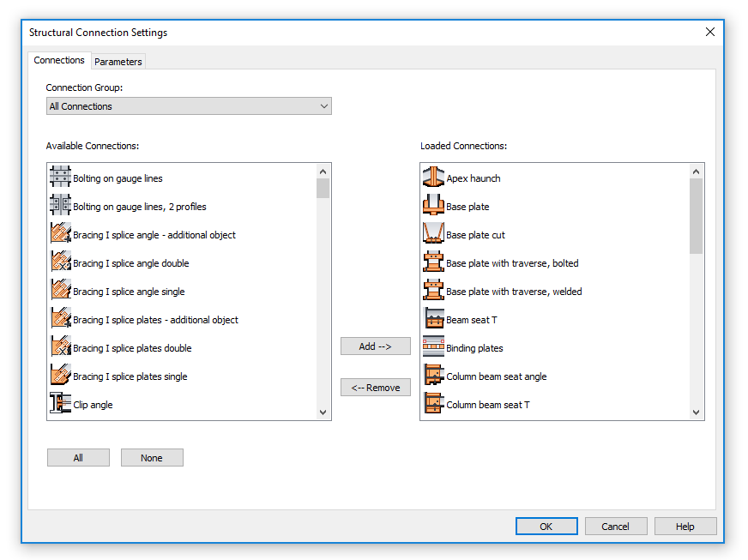Click the Beam seat T icon

(433, 320)
